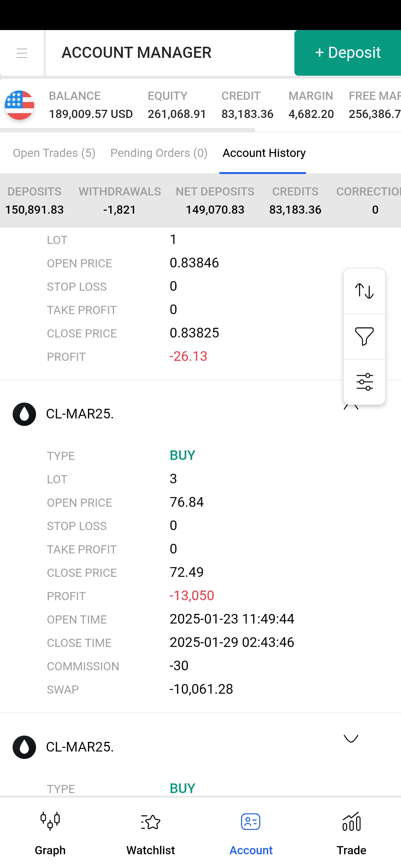Select the Account History tab
This screenshot has height=868, width=401.
click(x=264, y=153)
